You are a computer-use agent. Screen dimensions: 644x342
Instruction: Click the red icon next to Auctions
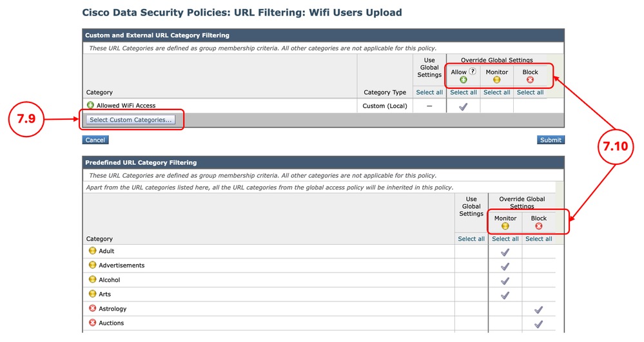coord(92,323)
